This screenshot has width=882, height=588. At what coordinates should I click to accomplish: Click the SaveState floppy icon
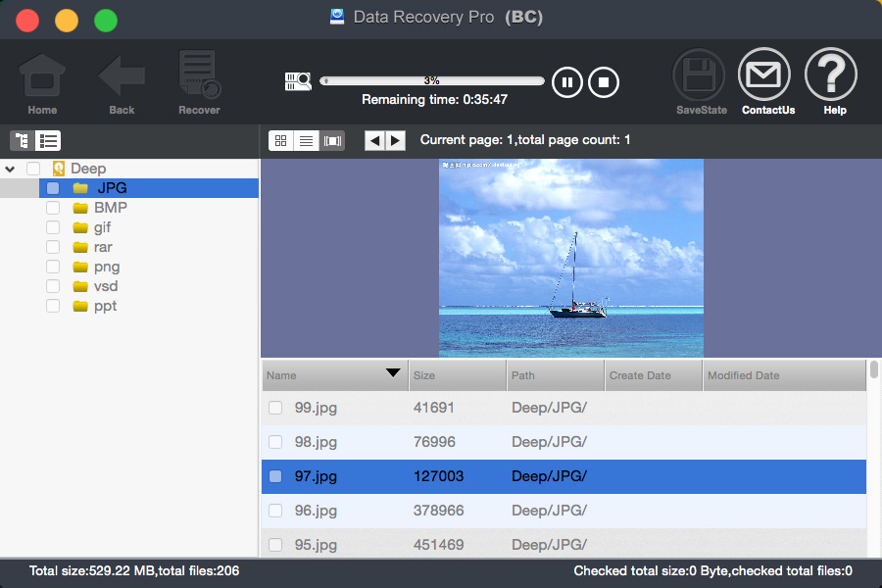click(699, 74)
